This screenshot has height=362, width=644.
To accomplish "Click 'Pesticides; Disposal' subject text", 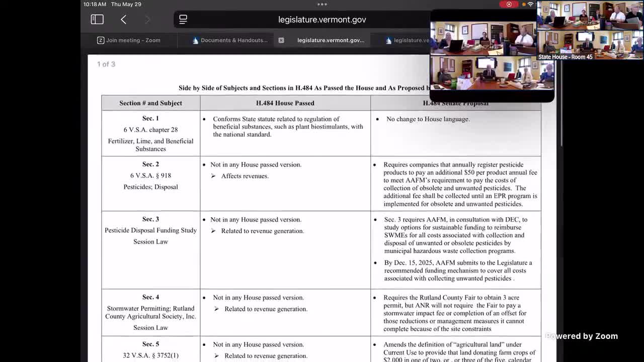I will coord(150,187).
